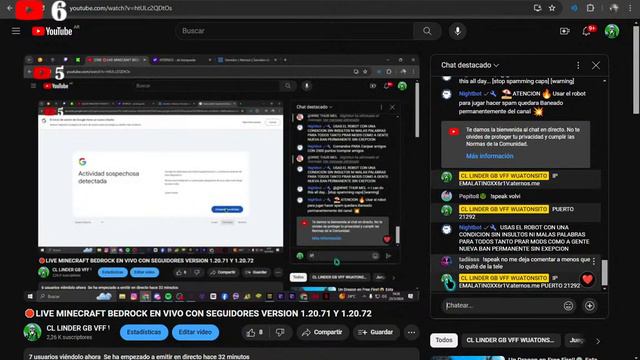The width and height of the screenshot is (640, 360).
Task: Click the LIVE MINECRAFT BEDROCK video title
Action: click(203, 313)
